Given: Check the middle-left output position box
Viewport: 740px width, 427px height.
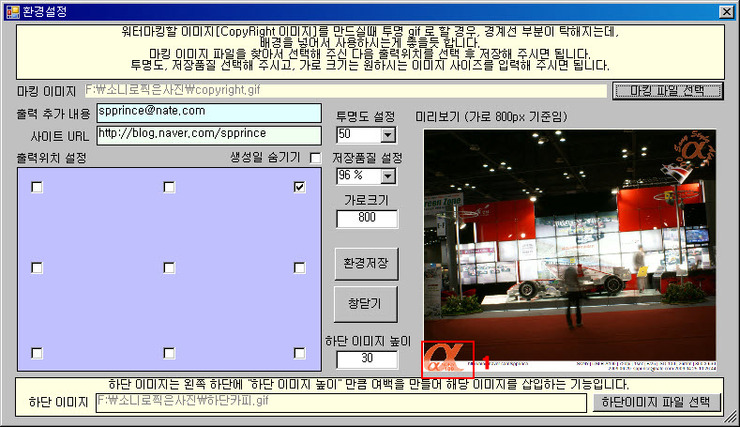Looking at the screenshot, I should coord(37,268).
